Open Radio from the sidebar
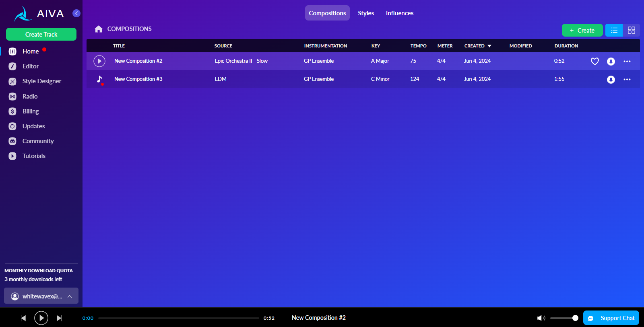This screenshot has width=644, height=327. (30, 97)
